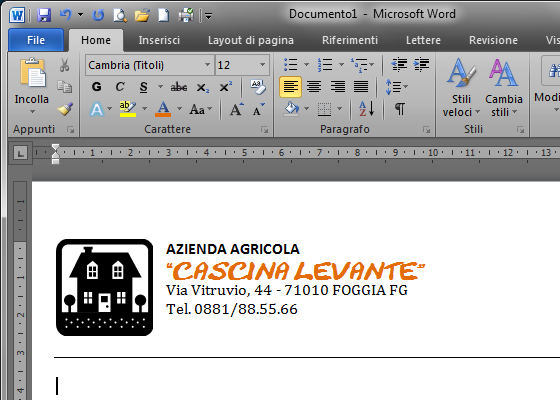Click the Open folder icon
Viewport: 560px width, 400px height.
[142, 15]
